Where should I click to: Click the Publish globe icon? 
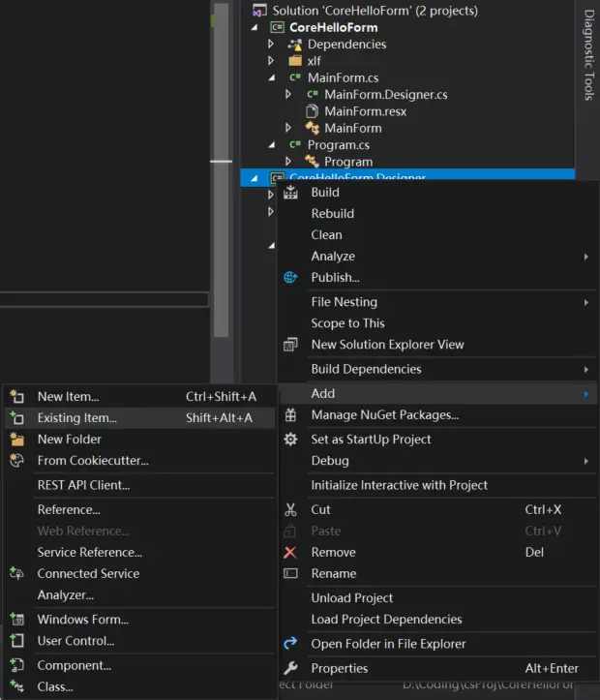(x=290, y=277)
